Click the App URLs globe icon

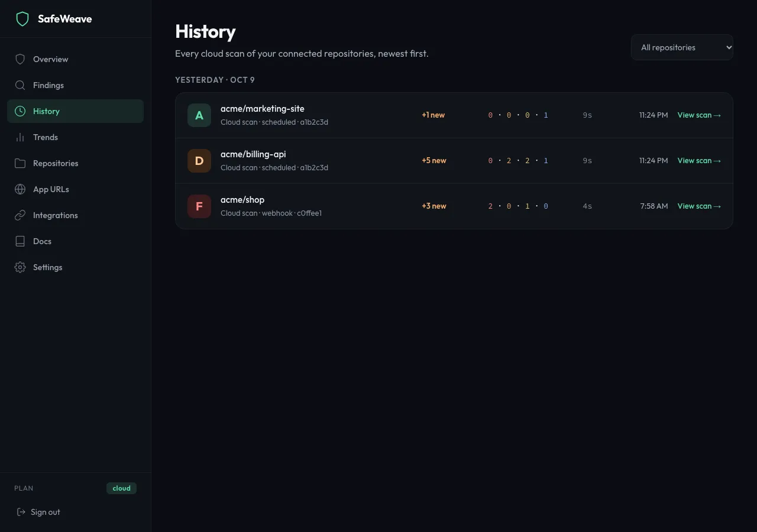point(20,189)
